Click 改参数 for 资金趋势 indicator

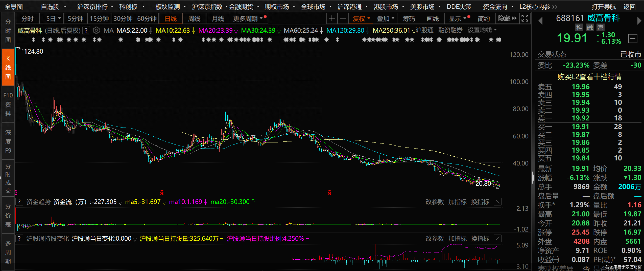tap(435, 202)
